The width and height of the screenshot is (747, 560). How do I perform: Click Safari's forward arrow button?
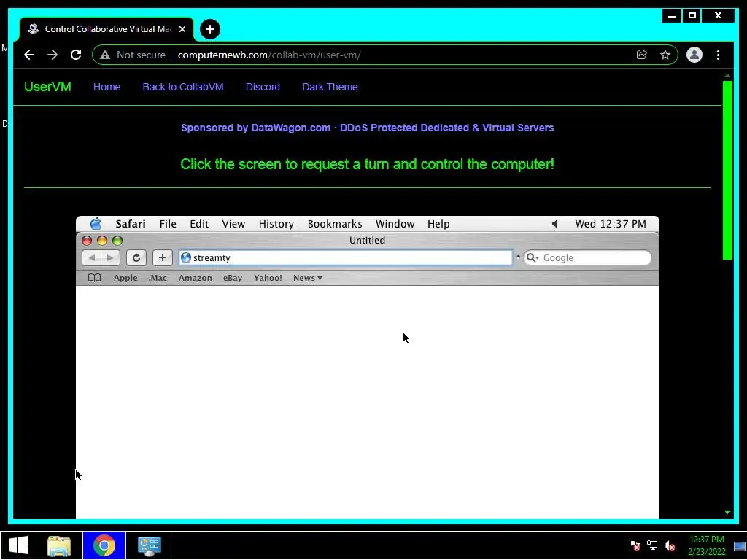(x=110, y=257)
